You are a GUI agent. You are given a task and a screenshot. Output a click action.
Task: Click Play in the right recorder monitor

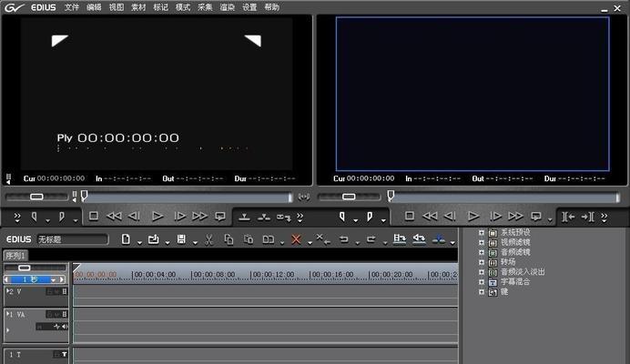(473, 217)
